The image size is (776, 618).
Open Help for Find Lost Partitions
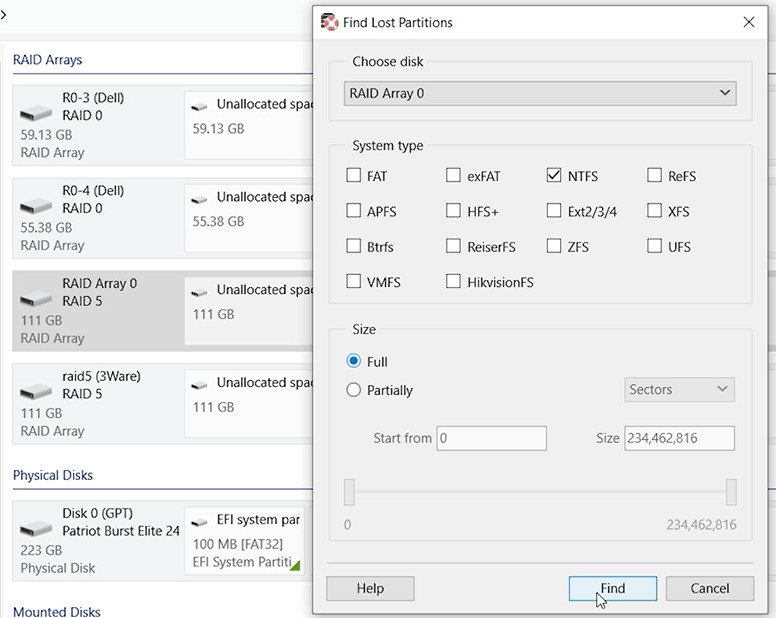(370, 588)
